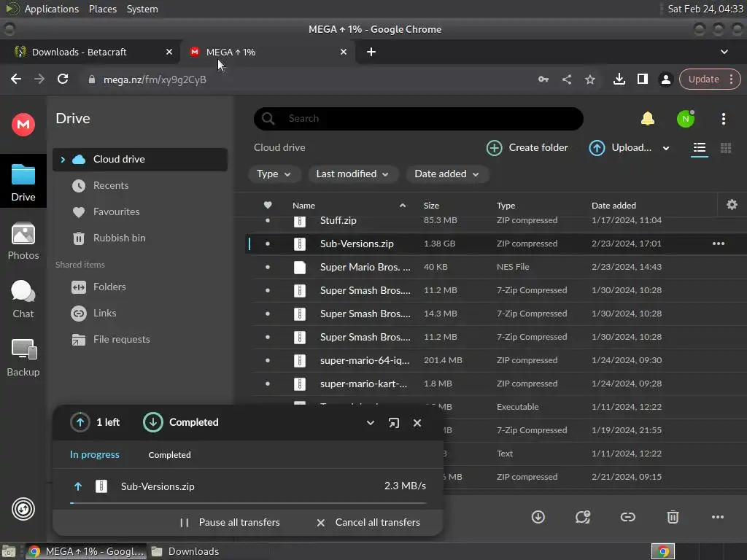
Task: Pause all transfers
Action: (230, 522)
